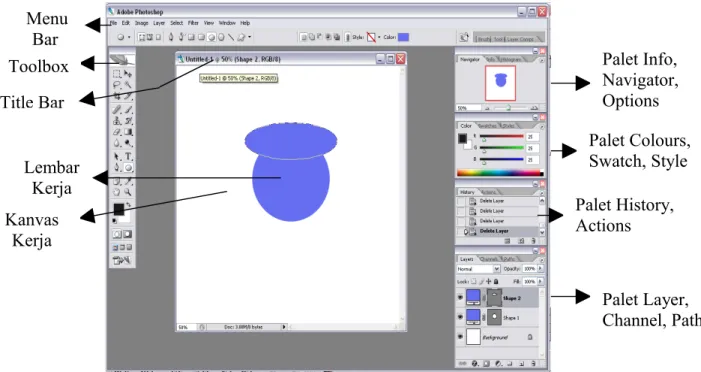Toggle lock transparent pixels checkbox

(474, 281)
